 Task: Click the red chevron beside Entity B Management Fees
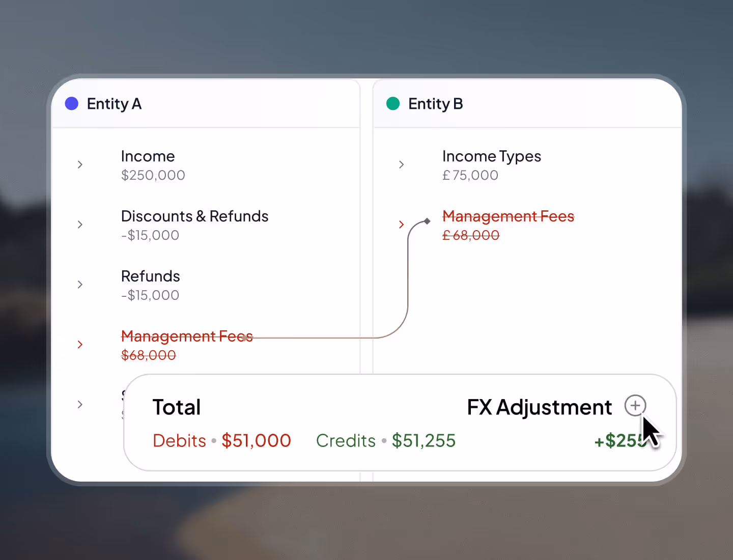tap(401, 225)
